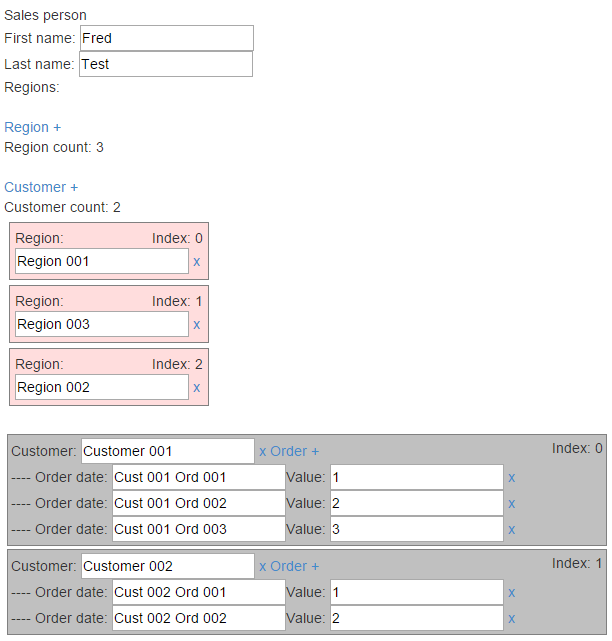Remove Region 002 with its x link
Viewport: 612px width, 641px height.
[197, 388]
